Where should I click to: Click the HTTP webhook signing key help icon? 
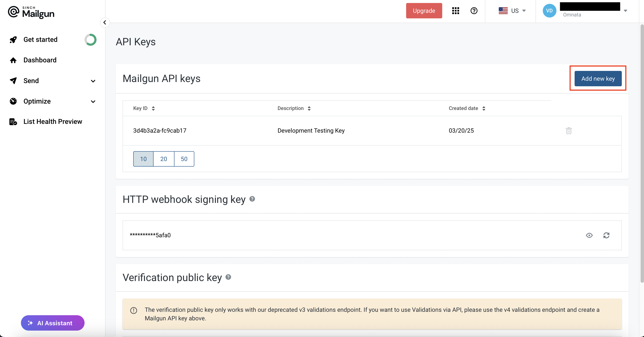coord(252,199)
